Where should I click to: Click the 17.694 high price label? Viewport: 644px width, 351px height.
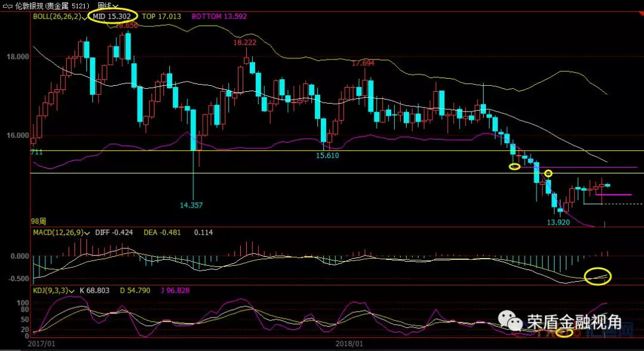pyautogui.click(x=363, y=63)
